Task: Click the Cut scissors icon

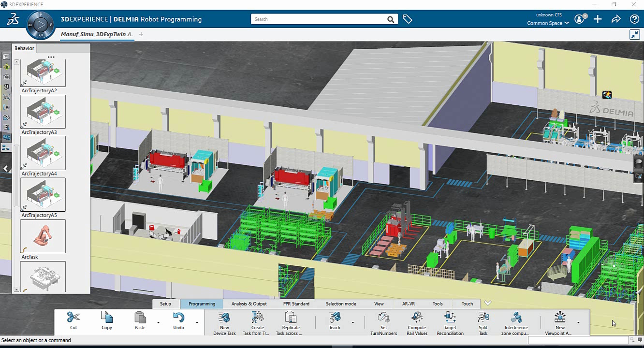Action: point(73,318)
